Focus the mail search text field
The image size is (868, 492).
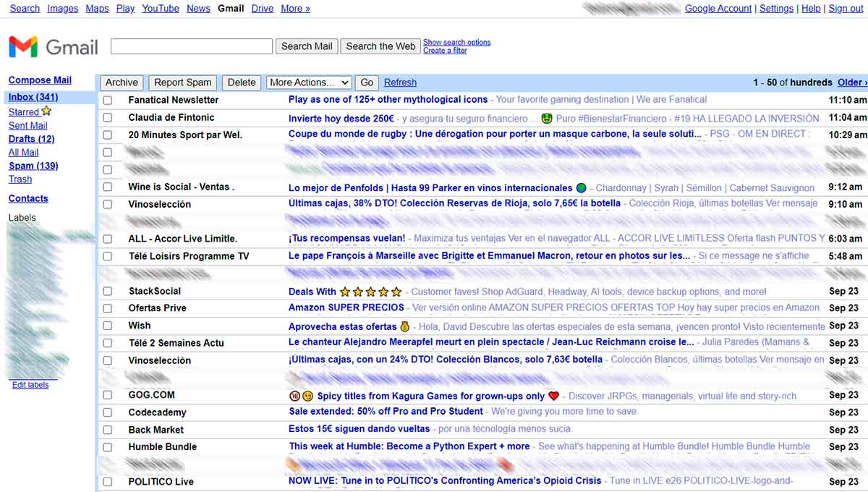pos(192,46)
